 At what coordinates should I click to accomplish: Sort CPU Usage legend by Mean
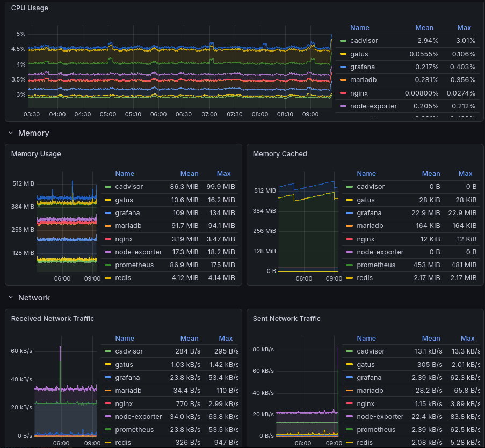point(424,28)
